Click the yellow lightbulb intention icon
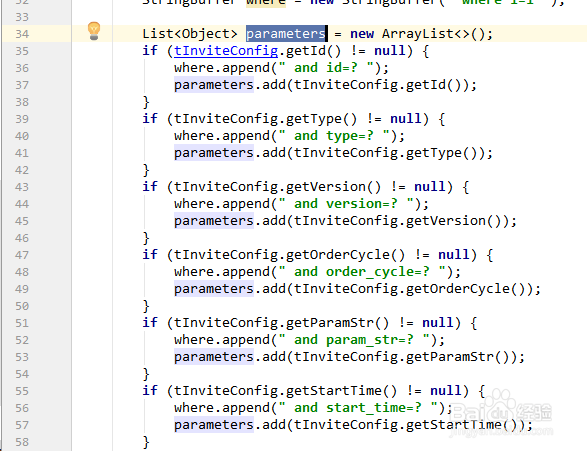 click(94, 31)
